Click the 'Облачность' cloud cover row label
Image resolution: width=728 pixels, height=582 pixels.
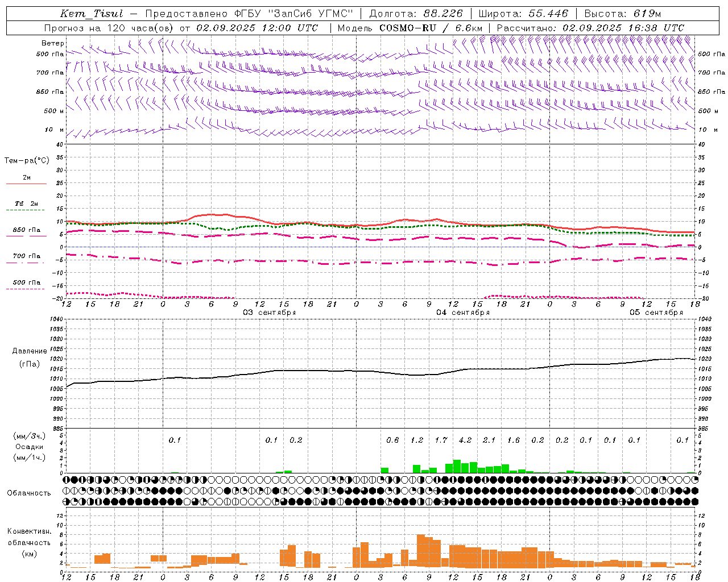point(29,493)
